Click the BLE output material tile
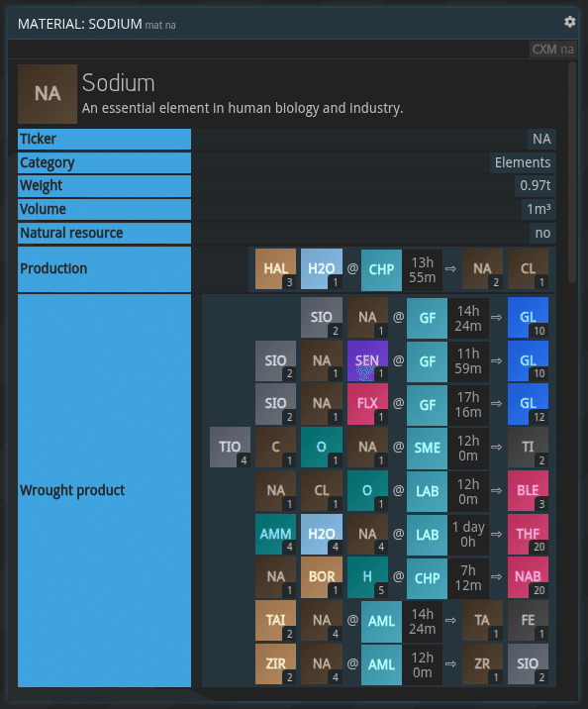 tap(528, 490)
